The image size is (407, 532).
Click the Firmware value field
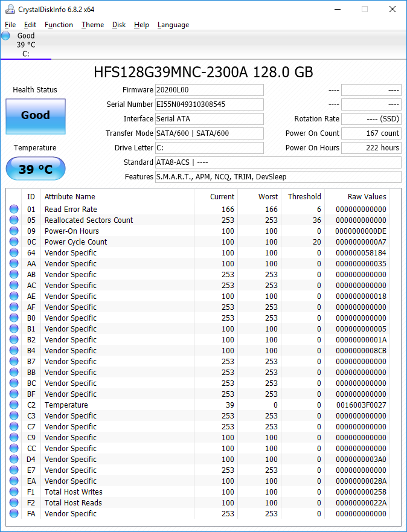[209, 90]
